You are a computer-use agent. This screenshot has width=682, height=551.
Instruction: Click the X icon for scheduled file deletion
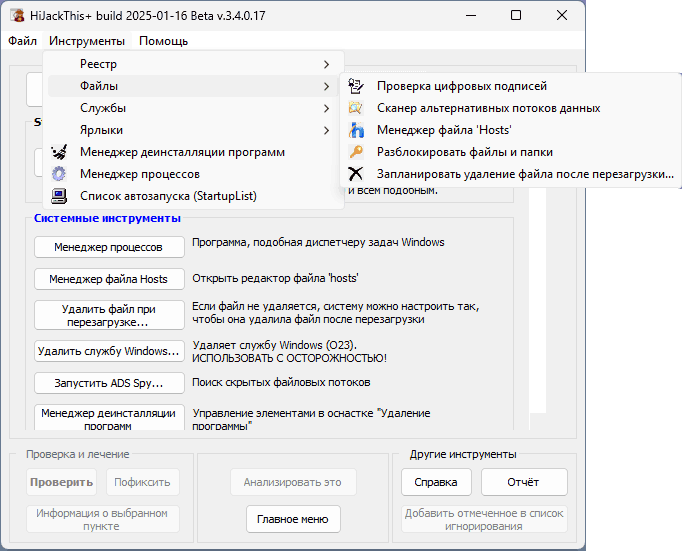[355, 174]
